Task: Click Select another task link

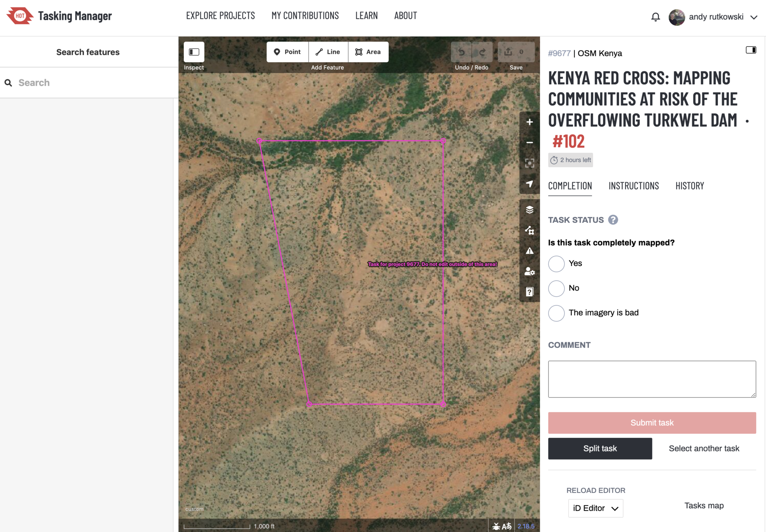Action: click(704, 448)
